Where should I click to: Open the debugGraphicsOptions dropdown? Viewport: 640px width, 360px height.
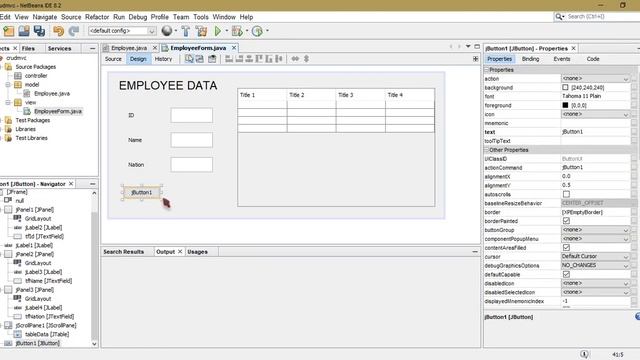click(x=626, y=265)
